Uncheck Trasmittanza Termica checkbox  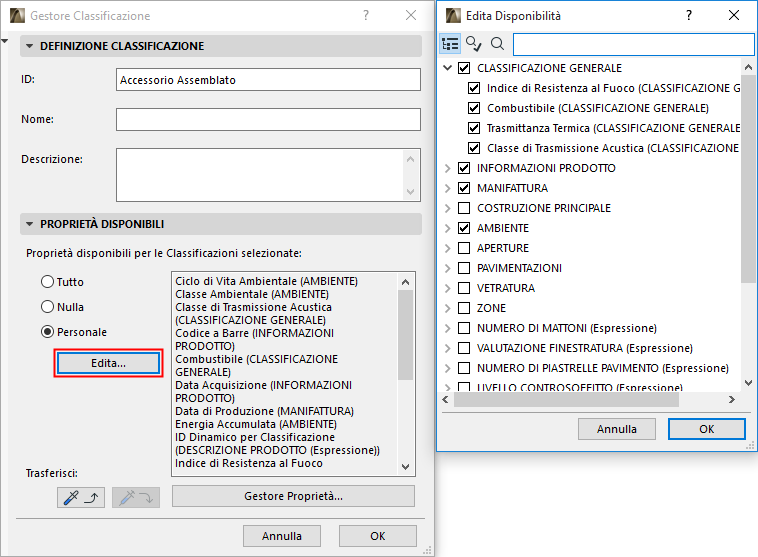474,128
